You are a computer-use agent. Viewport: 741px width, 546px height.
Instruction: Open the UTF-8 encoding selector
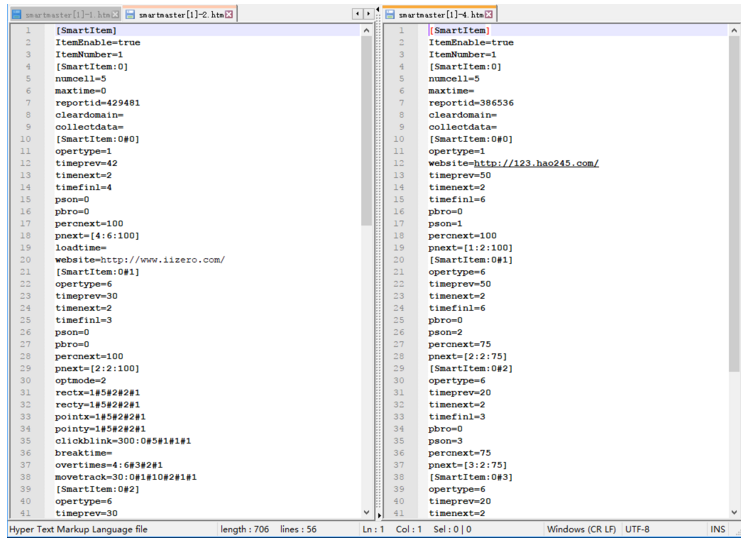coord(642,529)
